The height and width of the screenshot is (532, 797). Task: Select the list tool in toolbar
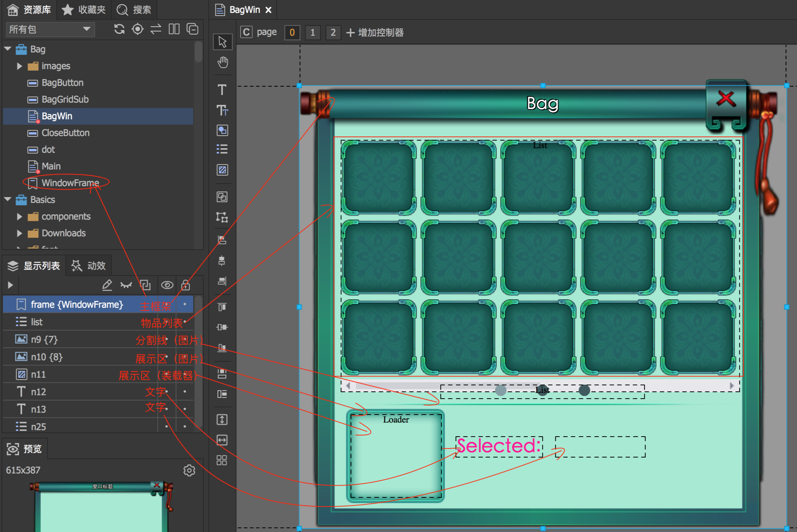222,149
